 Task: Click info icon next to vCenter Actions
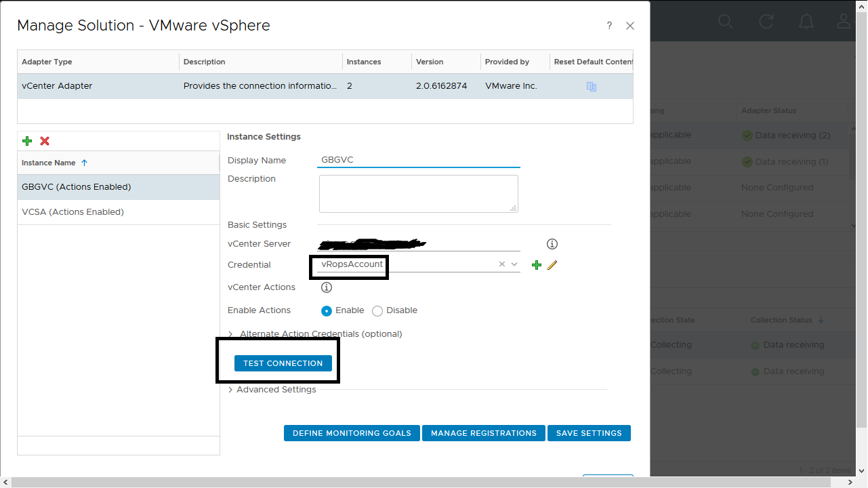326,287
